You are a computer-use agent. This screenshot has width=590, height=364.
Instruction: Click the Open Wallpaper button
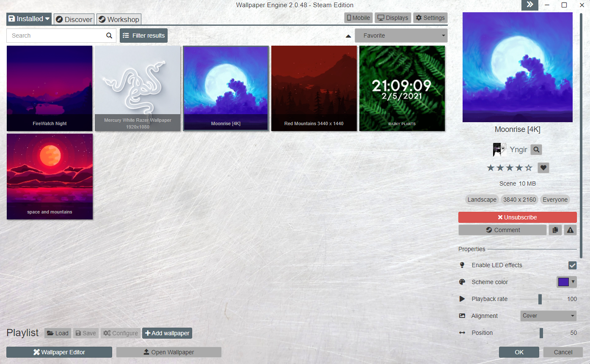pos(169,352)
